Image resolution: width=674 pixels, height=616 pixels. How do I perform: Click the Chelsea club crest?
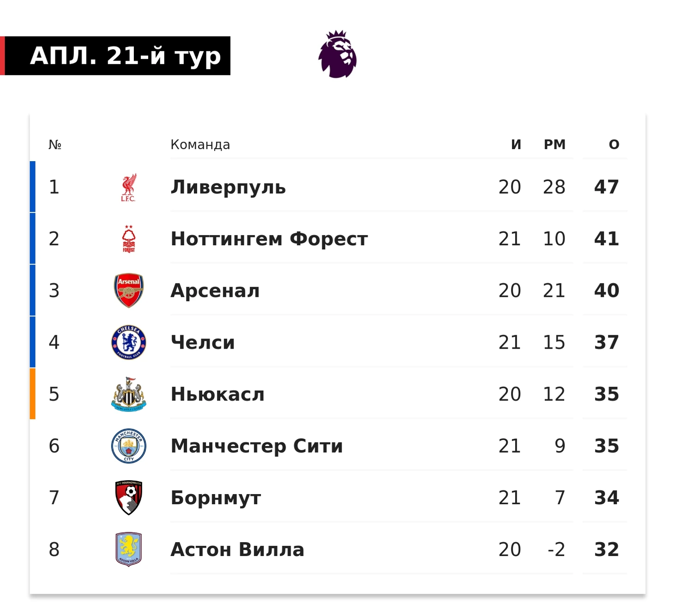click(x=129, y=342)
